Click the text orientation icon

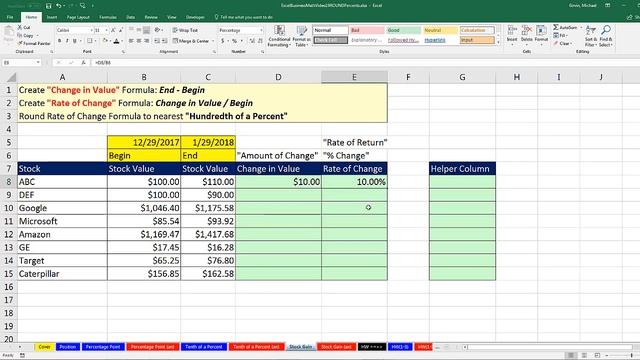(158, 30)
